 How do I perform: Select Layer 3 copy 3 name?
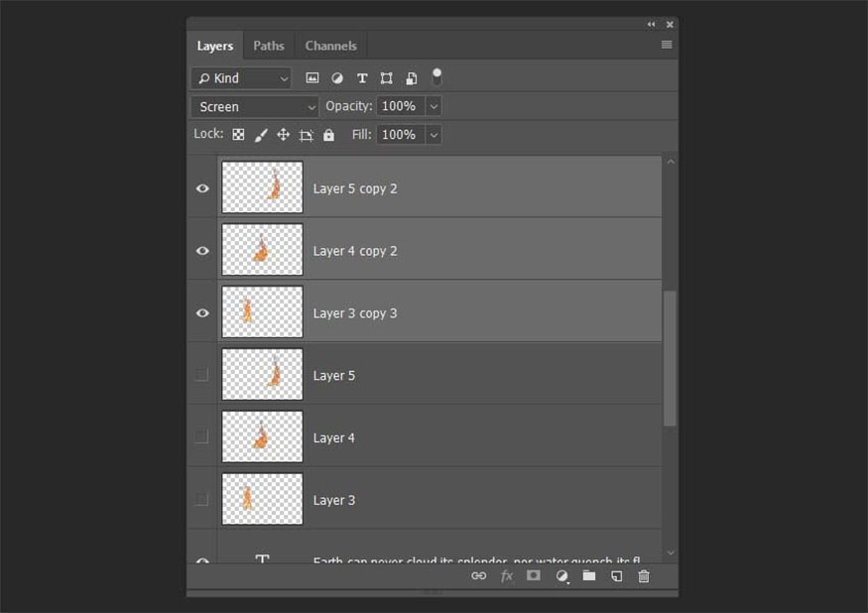click(x=355, y=313)
